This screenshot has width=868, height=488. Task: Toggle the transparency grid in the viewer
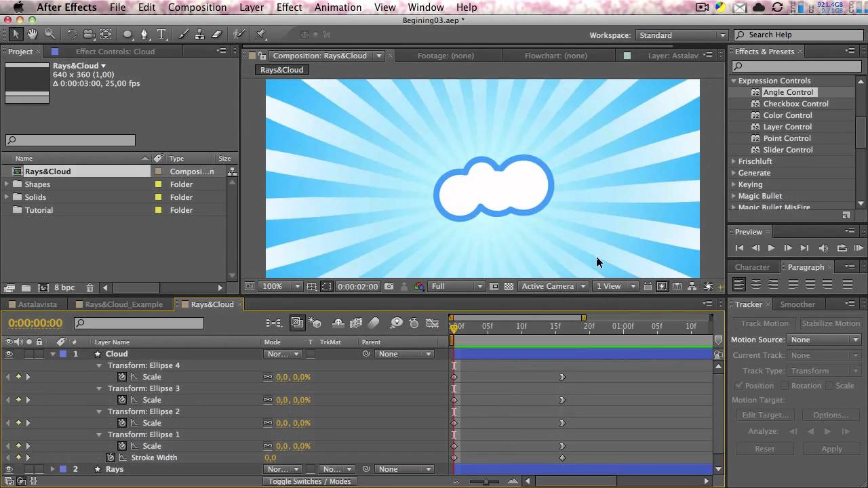tap(509, 287)
